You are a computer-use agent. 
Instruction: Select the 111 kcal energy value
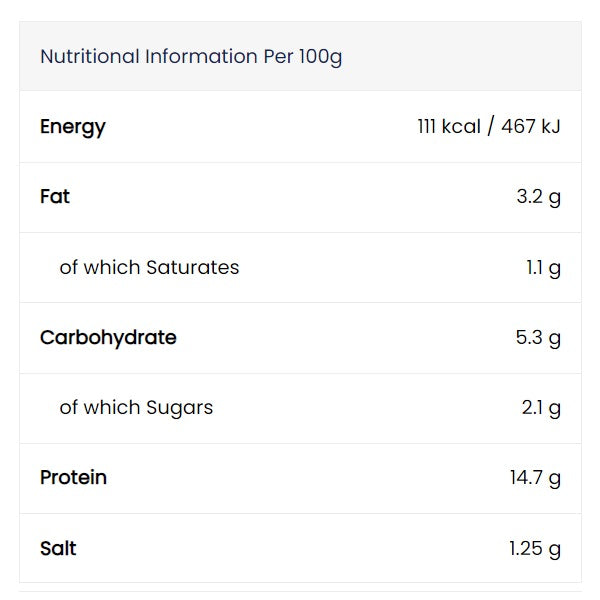click(449, 127)
